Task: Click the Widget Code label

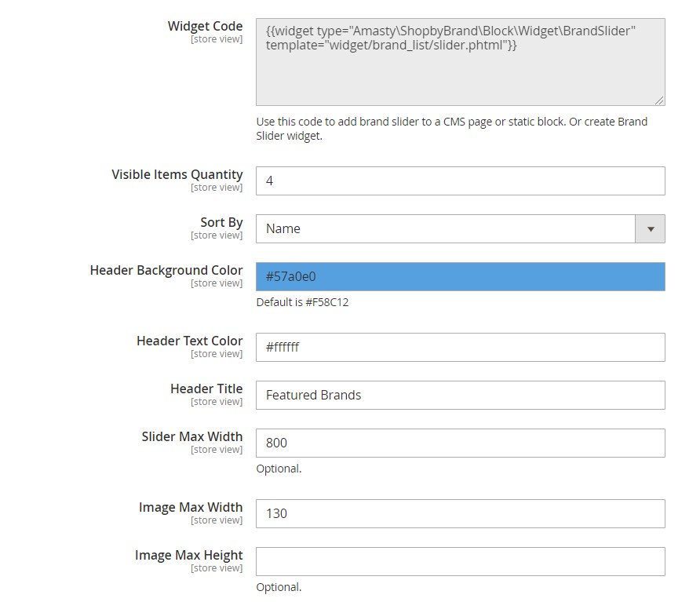Action: tap(206, 26)
